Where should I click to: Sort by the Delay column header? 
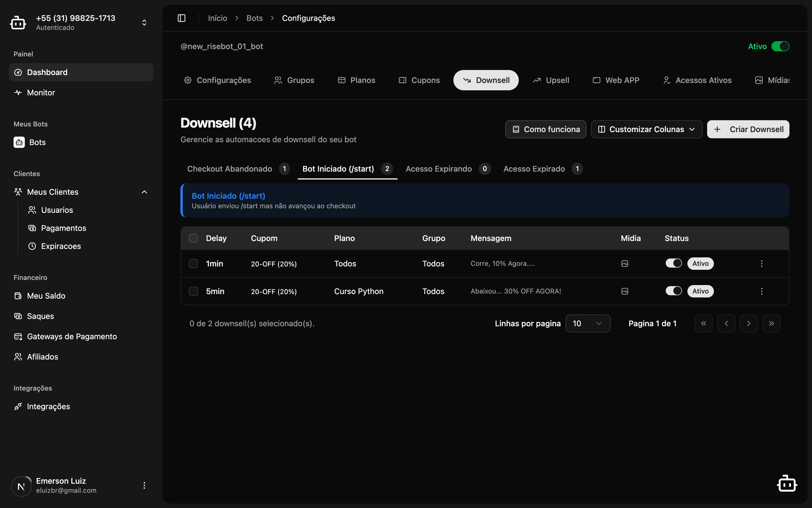216,238
